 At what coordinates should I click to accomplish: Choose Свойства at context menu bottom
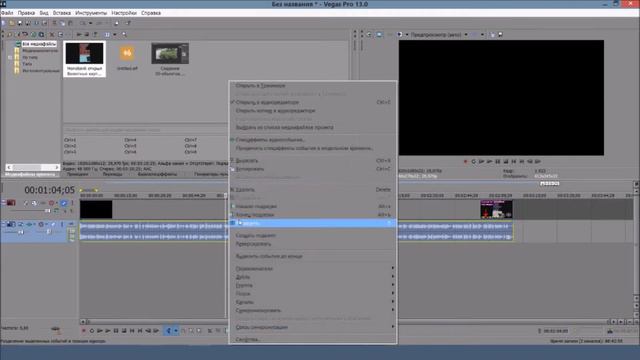click(313, 340)
